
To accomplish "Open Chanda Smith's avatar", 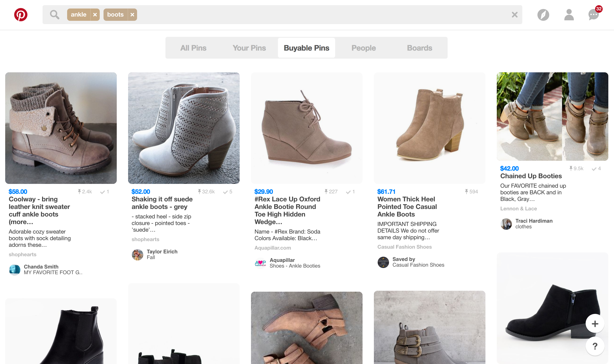I will 15,270.
